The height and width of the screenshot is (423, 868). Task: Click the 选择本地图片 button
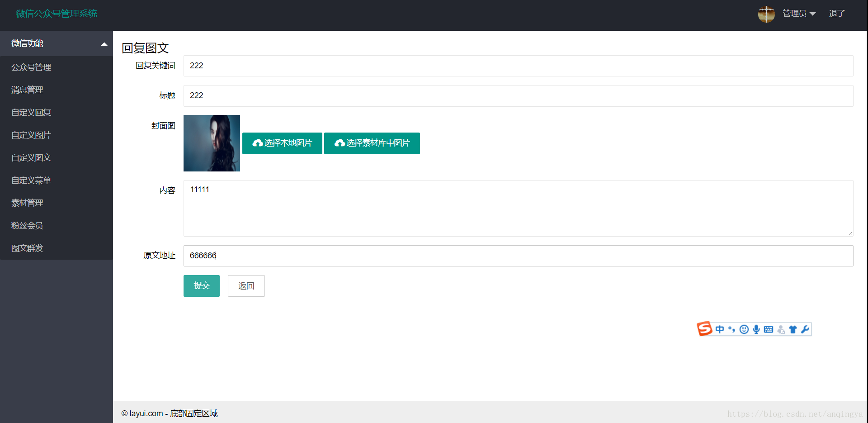pyautogui.click(x=282, y=143)
